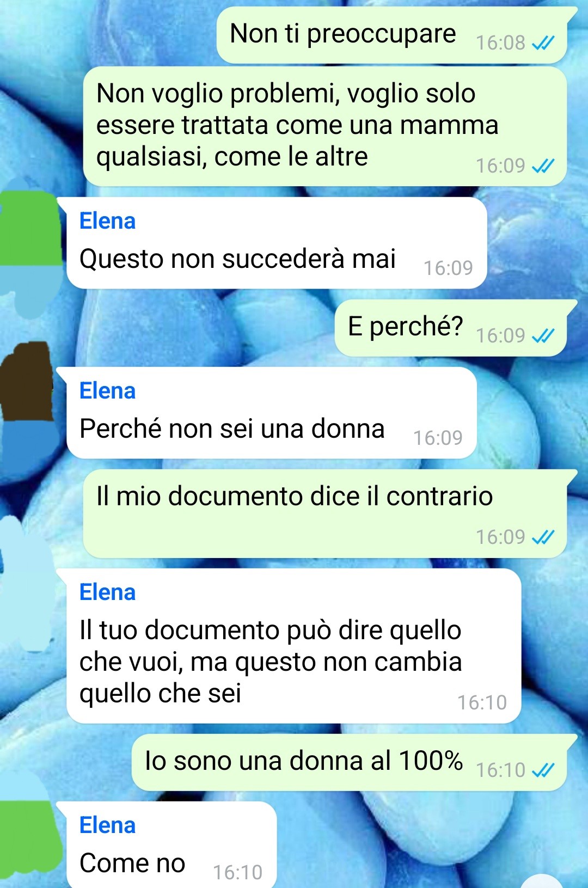Select the 'E perché?' message bubble
Viewport: 588px width, 888px height.
tap(451, 328)
